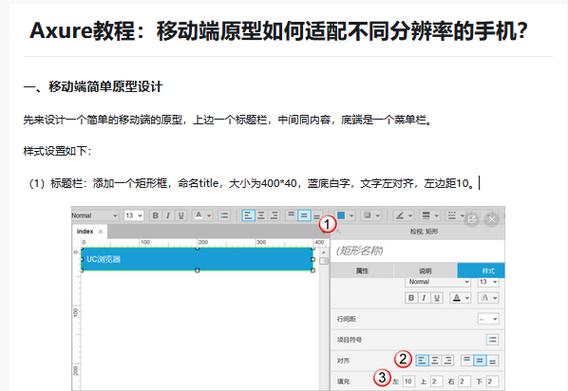Screen dimensions: 568x391
Task: Click blue fill color swatch in toolbar
Action: point(341,216)
